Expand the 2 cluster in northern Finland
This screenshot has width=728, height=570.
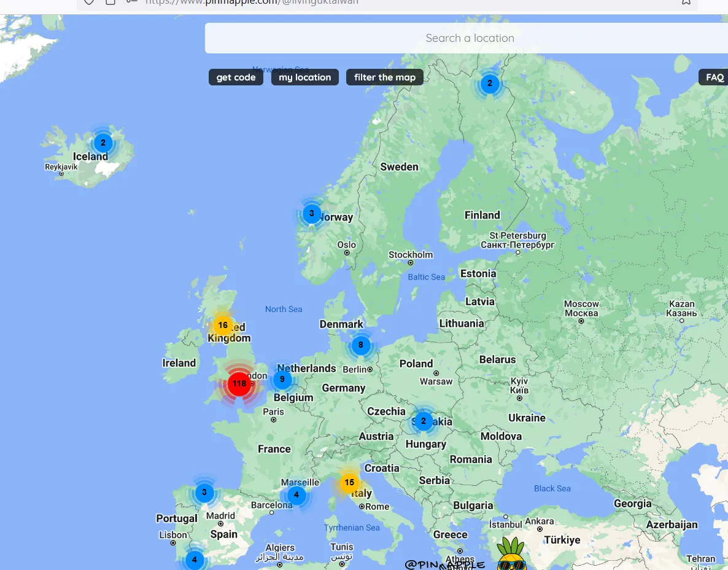click(x=489, y=84)
